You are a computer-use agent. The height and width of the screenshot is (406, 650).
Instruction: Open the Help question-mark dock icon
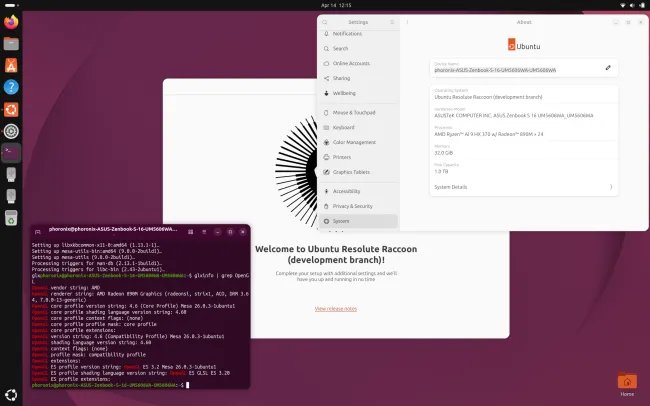pyautogui.click(x=11, y=87)
